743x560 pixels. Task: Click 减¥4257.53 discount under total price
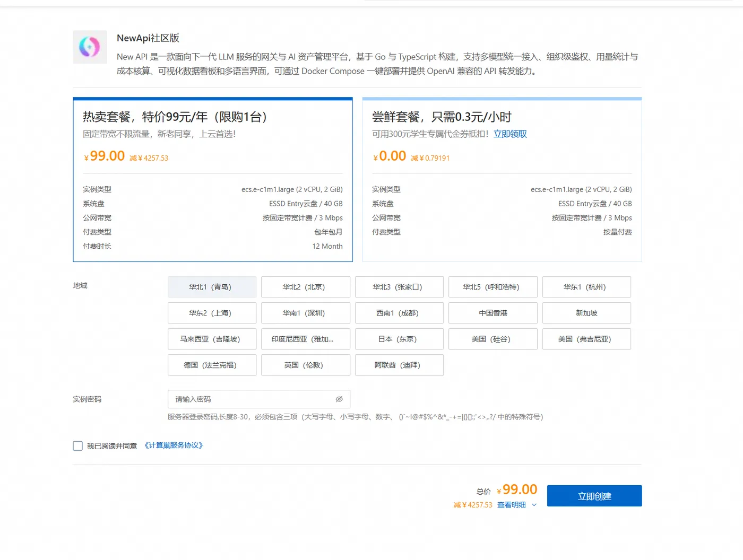coord(473,505)
